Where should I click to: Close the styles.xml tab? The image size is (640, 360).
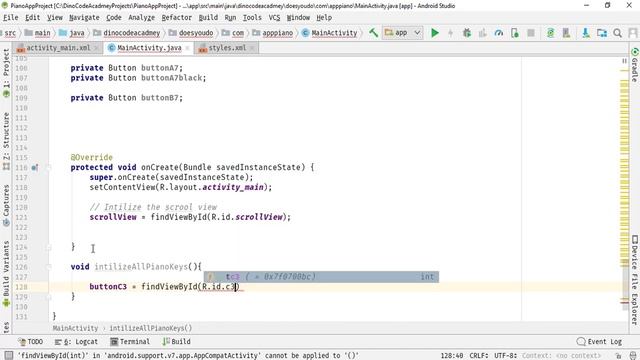[x=252, y=48]
